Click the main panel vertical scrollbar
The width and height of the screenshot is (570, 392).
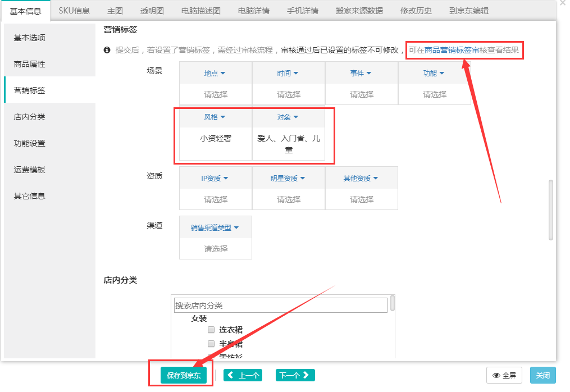551,209
